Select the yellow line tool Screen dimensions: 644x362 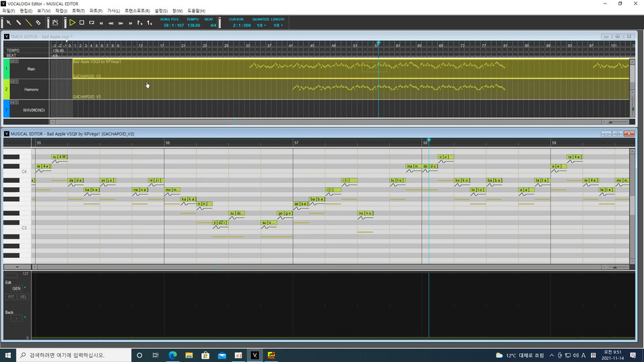pyautogui.click(x=28, y=22)
